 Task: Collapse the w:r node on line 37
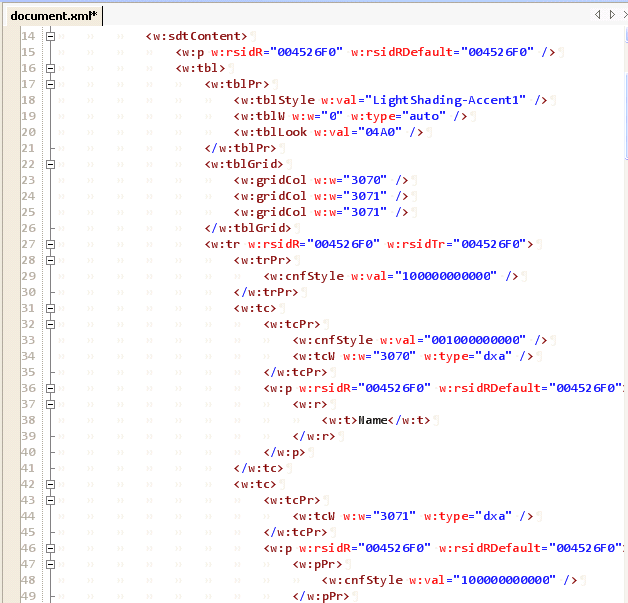pos(50,404)
